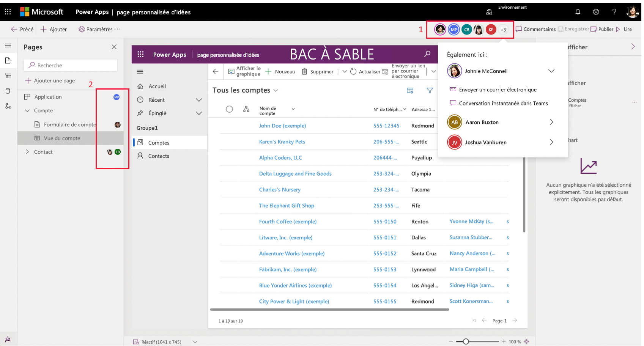
Task: Expand the Contact tree node
Action: click(27, 152)
